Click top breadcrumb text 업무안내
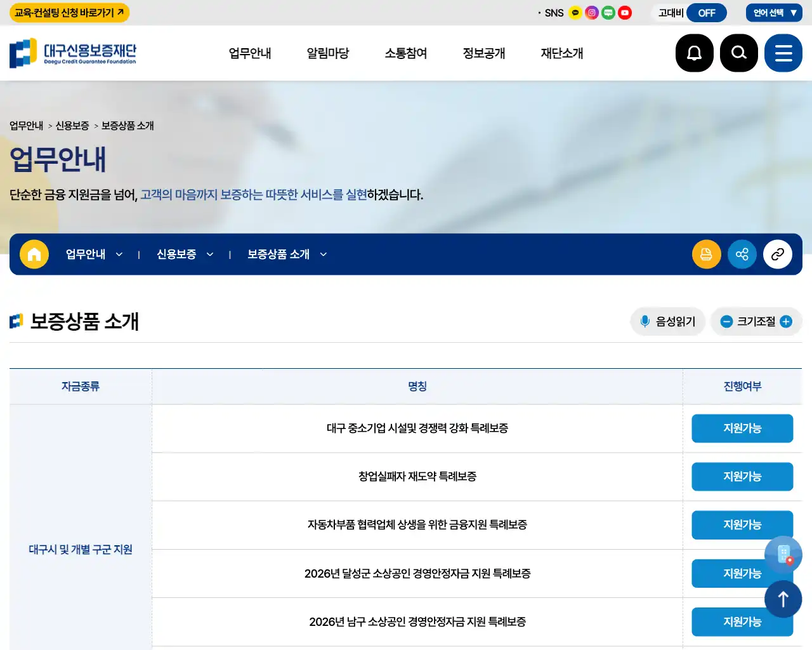The image size is (812, 650). click(x=26, y=126)
